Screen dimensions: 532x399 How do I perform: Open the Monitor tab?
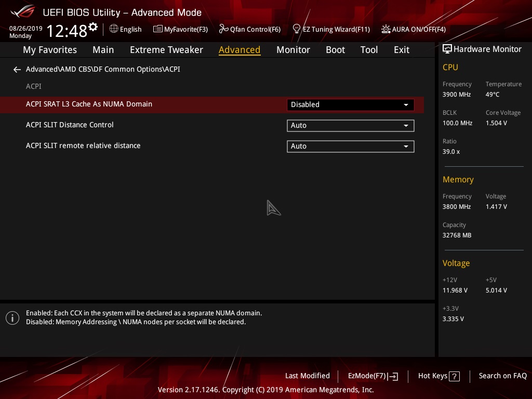pyautogui.click(x=293, y=50)
